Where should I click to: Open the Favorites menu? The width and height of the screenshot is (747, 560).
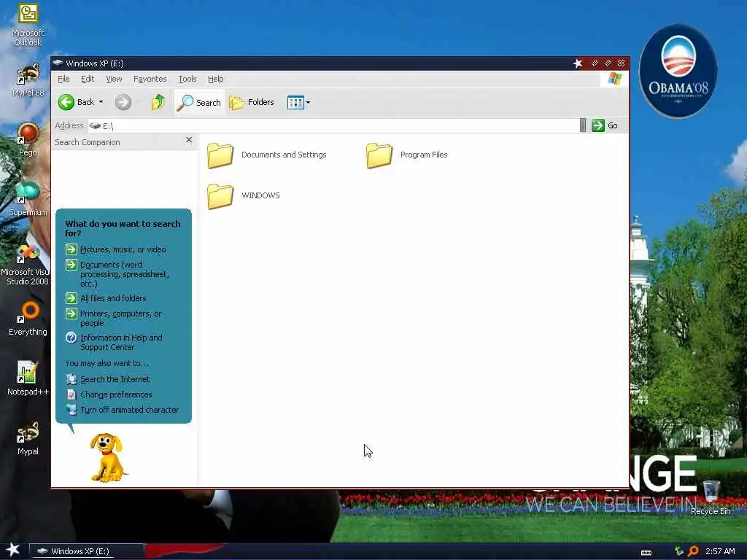point(150,79)
